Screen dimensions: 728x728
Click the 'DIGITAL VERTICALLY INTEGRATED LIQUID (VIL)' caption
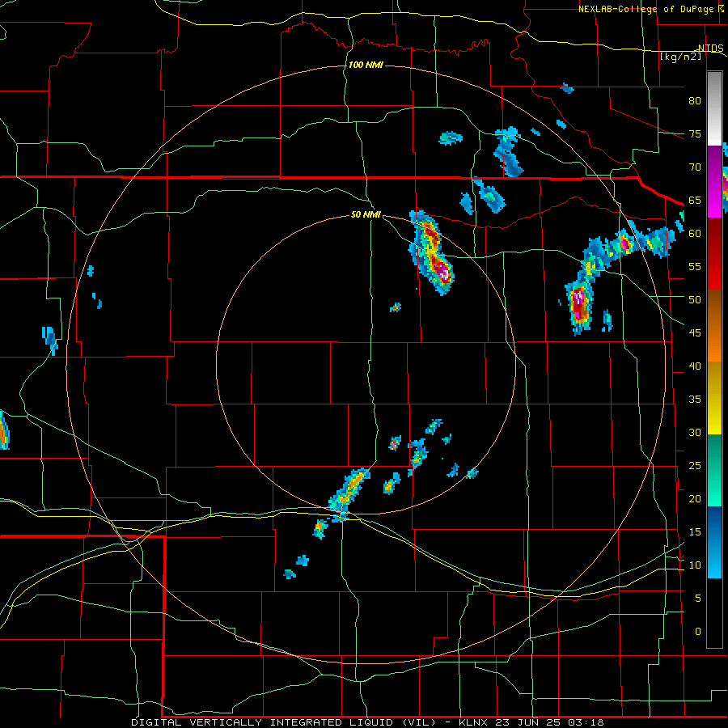(x=285, y=722)
